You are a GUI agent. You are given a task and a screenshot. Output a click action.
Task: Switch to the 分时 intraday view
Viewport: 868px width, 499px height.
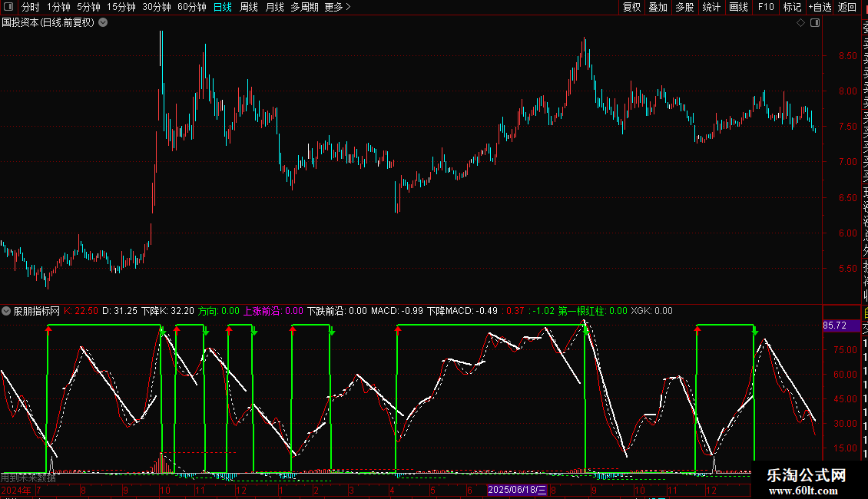[31, 7]
